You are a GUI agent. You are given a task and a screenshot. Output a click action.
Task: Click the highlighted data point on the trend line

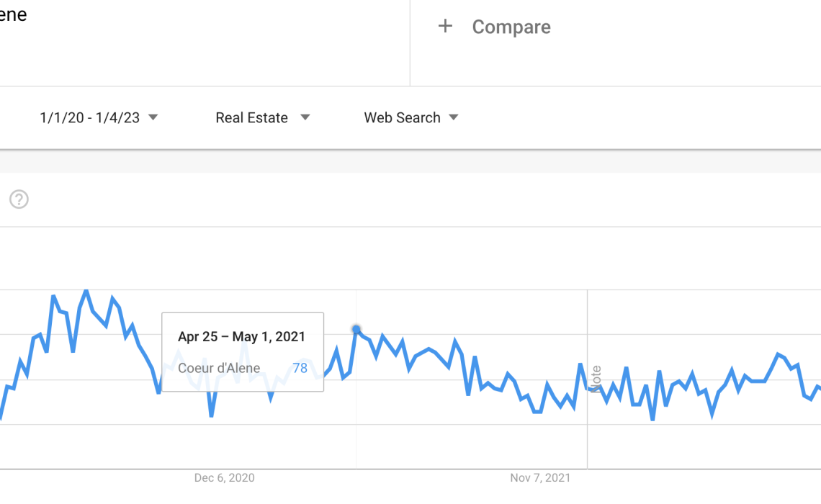356,329
